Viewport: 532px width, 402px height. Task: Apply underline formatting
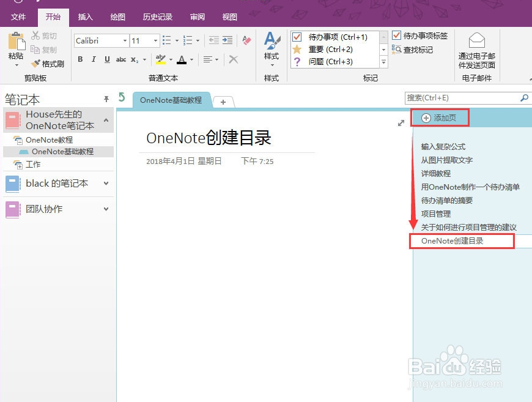[107, 59]
